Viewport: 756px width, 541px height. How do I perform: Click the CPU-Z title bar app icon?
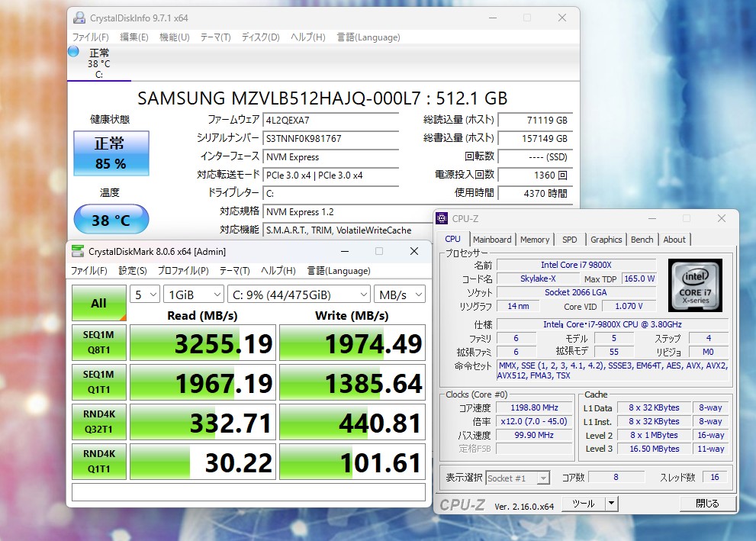point(442,218)
